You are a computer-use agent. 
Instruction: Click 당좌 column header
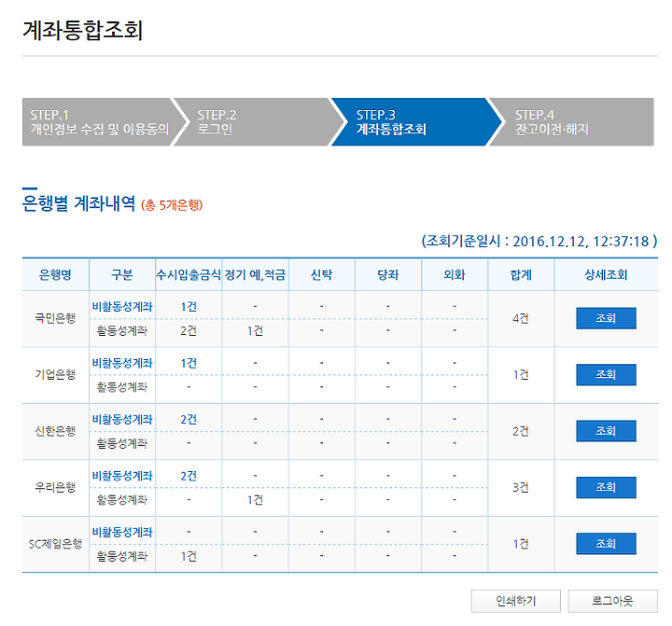[388, 274]
